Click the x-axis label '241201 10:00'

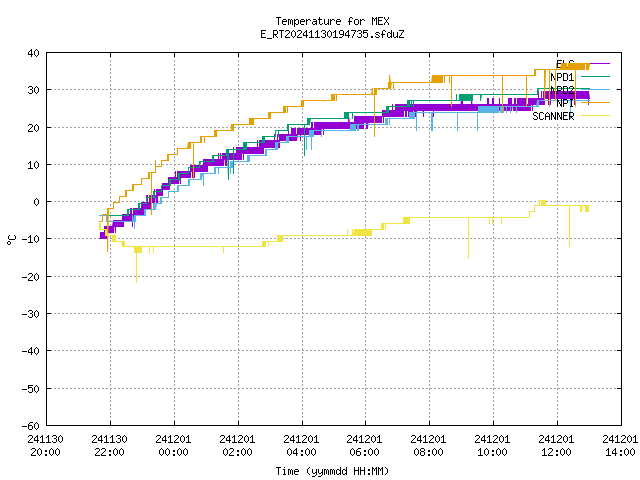point(493,446)
